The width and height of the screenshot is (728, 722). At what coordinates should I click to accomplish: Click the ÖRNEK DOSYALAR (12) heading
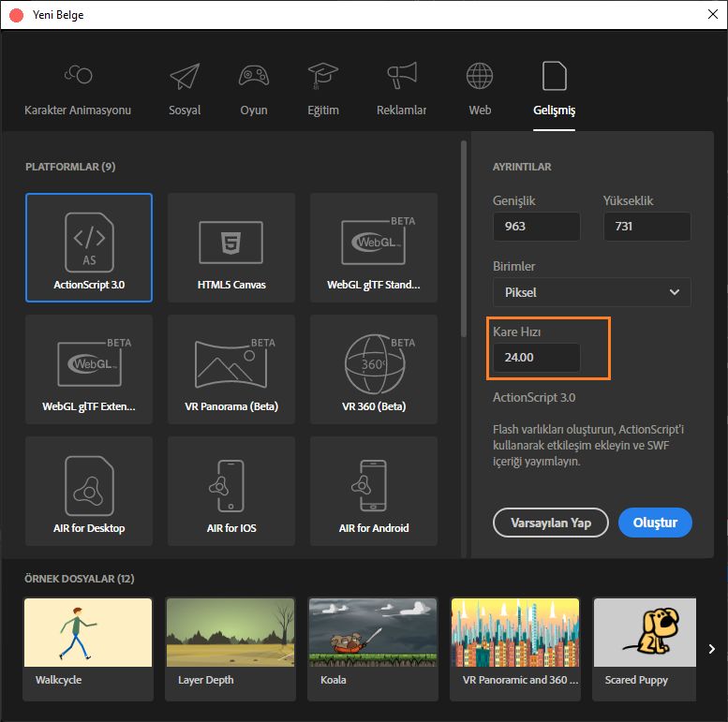[80, 579]
